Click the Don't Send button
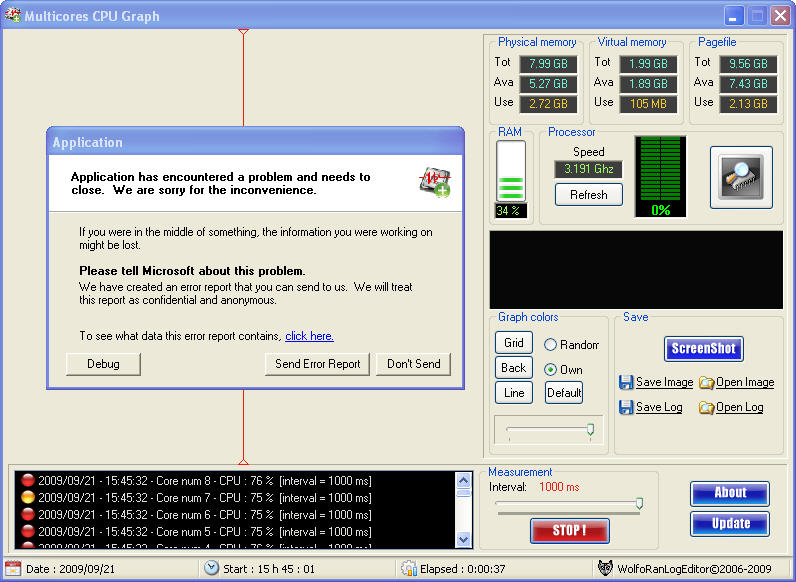This screenshot has width=796, height=582. pos(413,364)
